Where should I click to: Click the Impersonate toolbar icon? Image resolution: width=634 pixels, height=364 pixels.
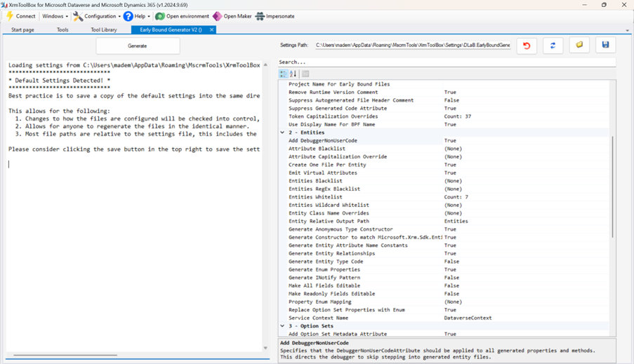[x=260, y=16]
